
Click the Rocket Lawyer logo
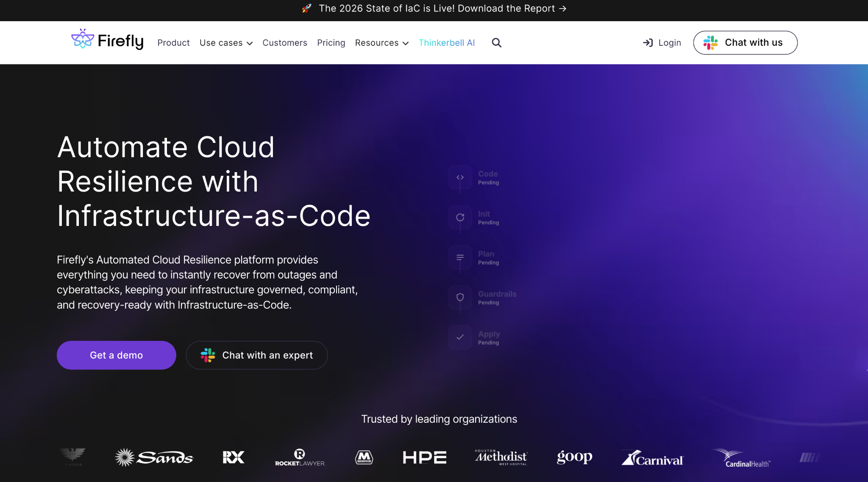(300, 458)
